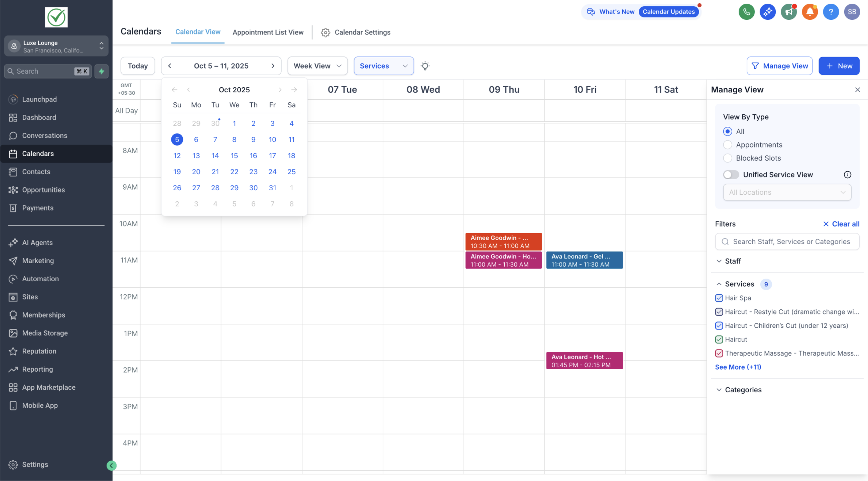This screenshot has height=481, width=868.
Task: Click the megaphone announcements icon
Action: pos(789,12)
